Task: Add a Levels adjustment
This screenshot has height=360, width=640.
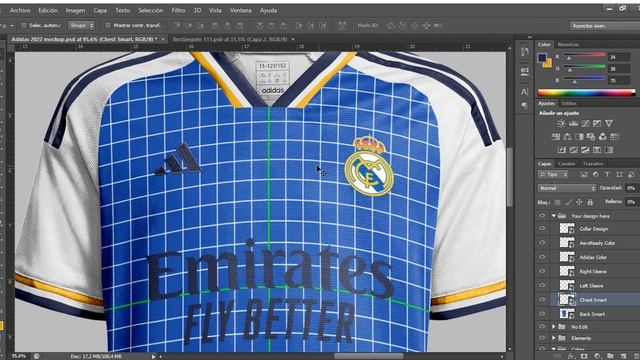Action: click(x=573, y=123)
